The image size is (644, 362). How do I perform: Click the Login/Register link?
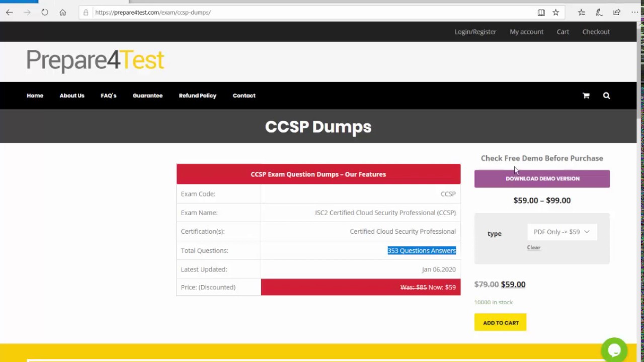[475, 32]
